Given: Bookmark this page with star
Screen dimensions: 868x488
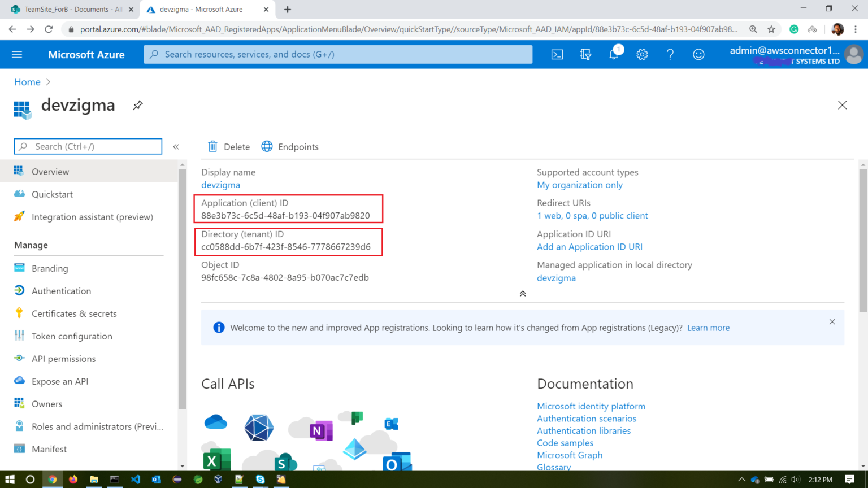Looking at the screenshot, I should [771, 29].
